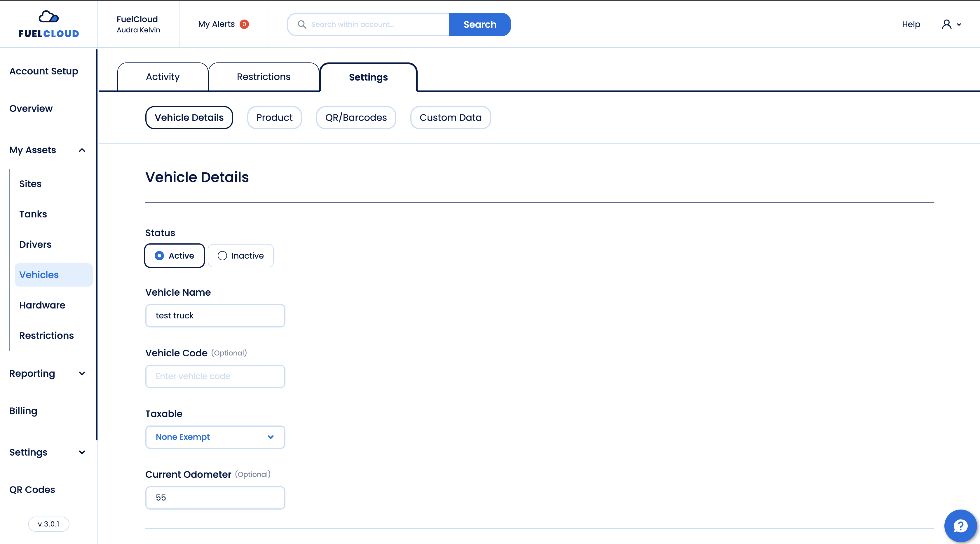980x544 pixels.
Task: Click the search magnifier icon
Action: click(302, 24)
